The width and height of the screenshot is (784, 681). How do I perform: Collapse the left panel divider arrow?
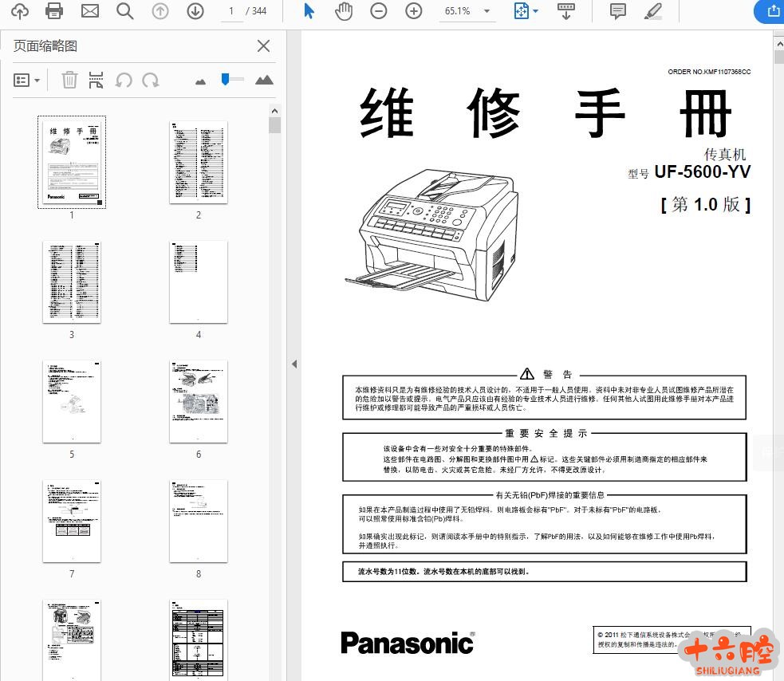coord(294,364)
